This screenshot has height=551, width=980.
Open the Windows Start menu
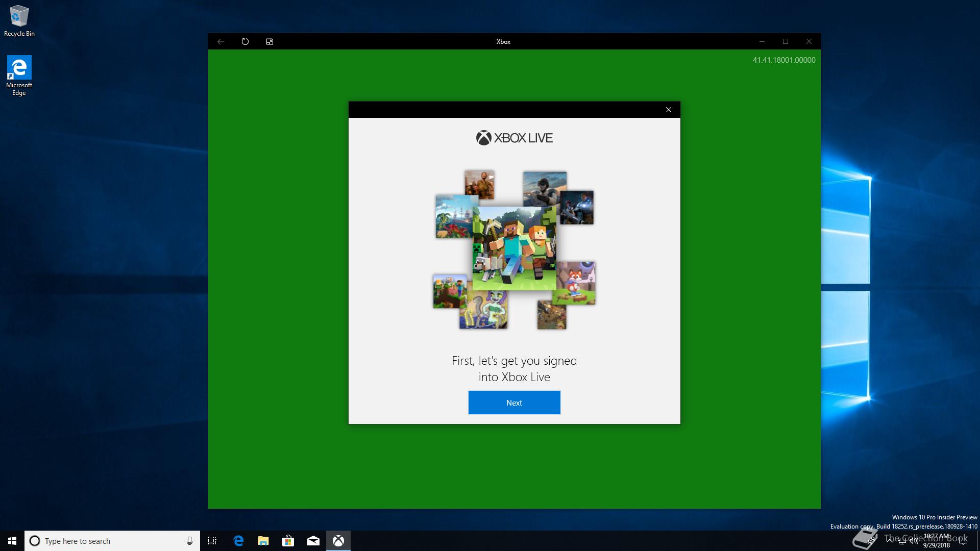[x=12, y=541]
